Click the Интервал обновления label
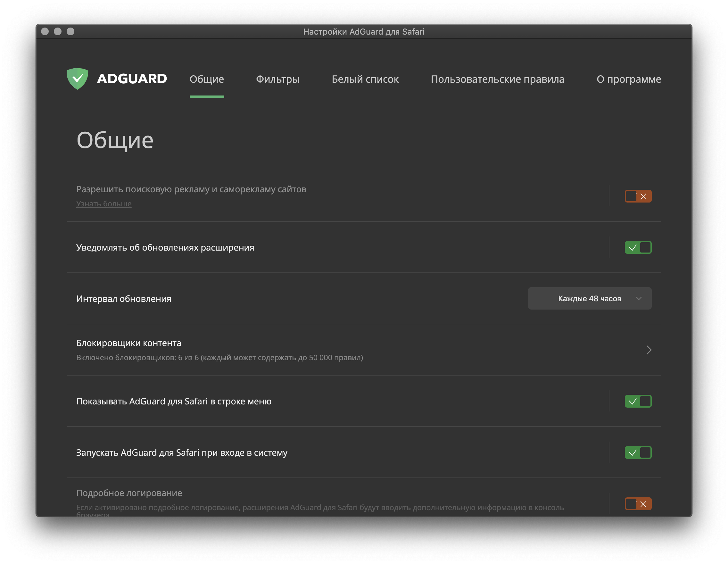Viewport: 728px width, 564px height. click(x=124, y=299)
